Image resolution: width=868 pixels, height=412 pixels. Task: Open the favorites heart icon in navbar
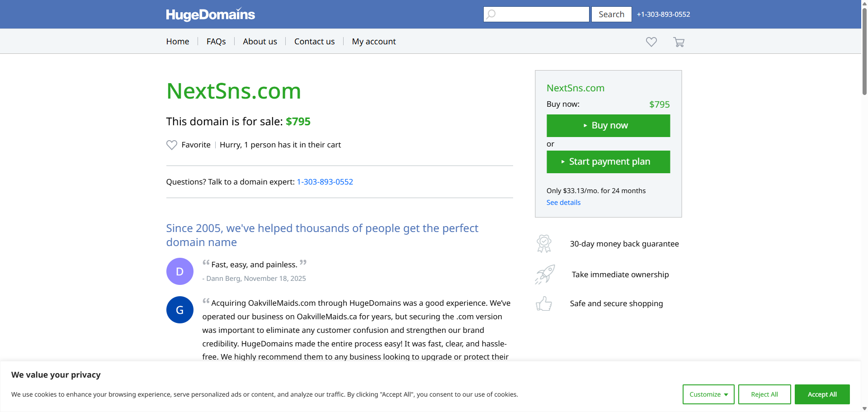(x=651, y=42)
